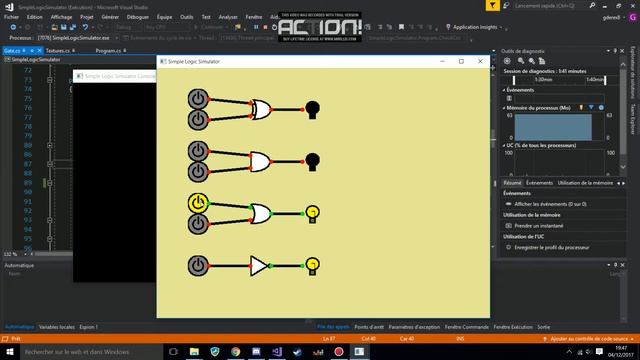The width and height of the screenshot is (640, 360).
Task: Click Ajouter au contrôle de code source
Action: [x=589, y=339]
